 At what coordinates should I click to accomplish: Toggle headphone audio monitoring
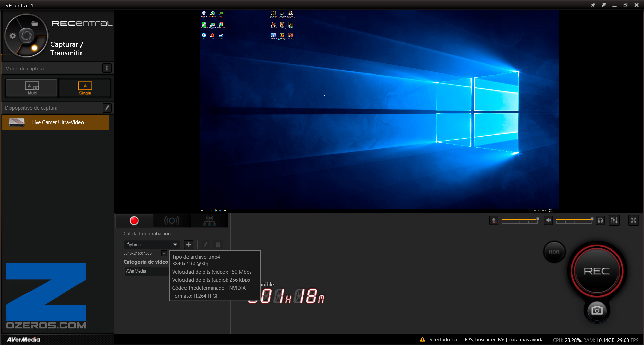pyautogui.click(x=600, y=220)
